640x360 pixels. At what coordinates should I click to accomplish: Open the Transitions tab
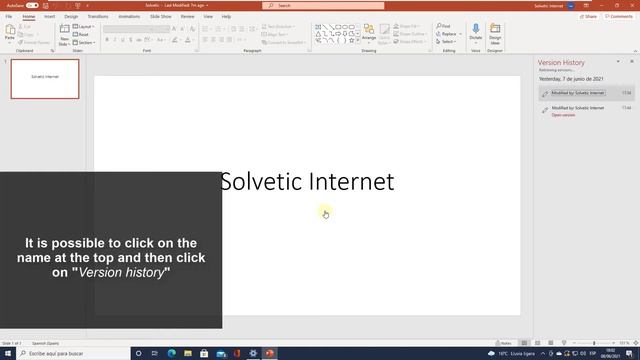click(x=98, y=16)
